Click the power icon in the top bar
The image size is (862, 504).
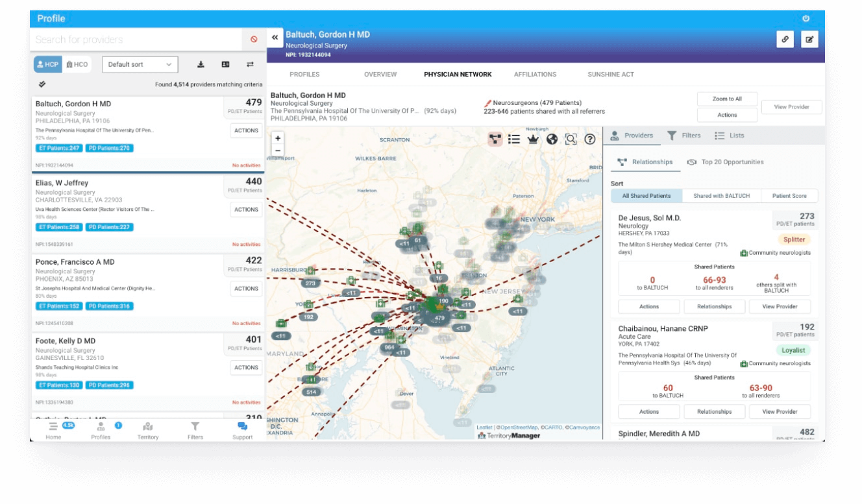click(x=806, y=19)
